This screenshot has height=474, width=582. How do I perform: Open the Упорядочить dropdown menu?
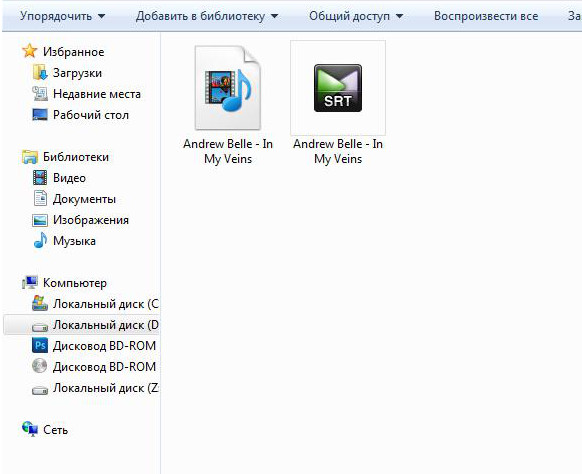(x=62, y=16)
